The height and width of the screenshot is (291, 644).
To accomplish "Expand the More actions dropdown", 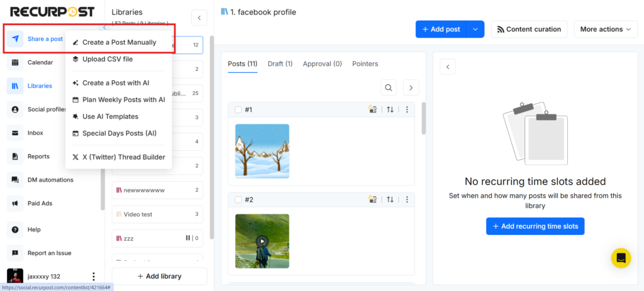I will point(607,29).
